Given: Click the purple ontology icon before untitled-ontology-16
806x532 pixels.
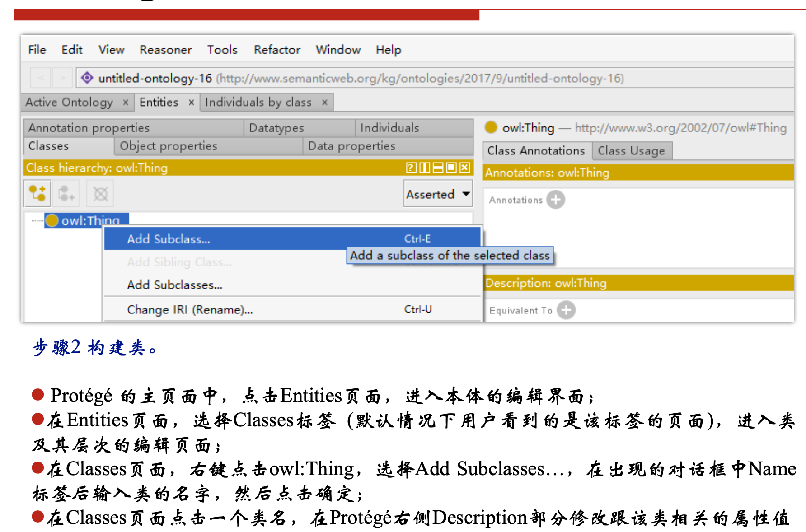Looking at the screenshot, I should [x=87, y=77].
